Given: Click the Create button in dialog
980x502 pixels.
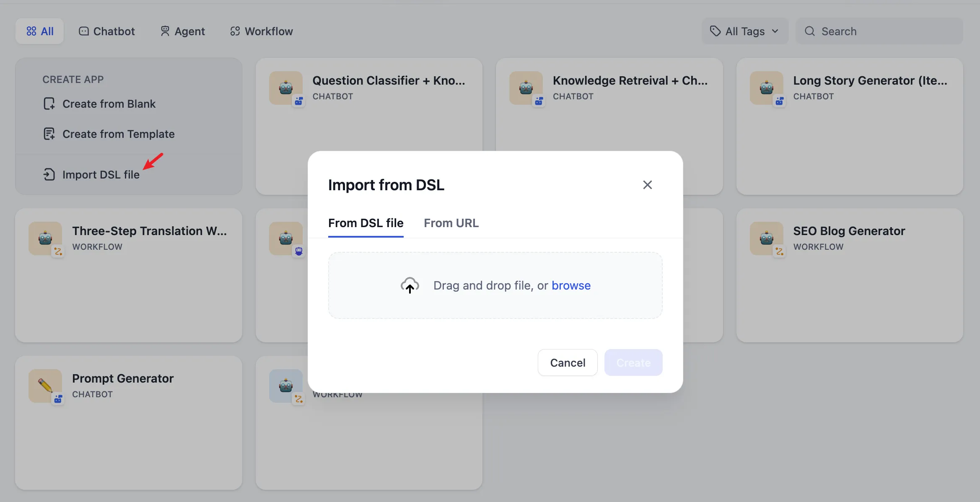Looking at the screenshot, I should 633,362.
